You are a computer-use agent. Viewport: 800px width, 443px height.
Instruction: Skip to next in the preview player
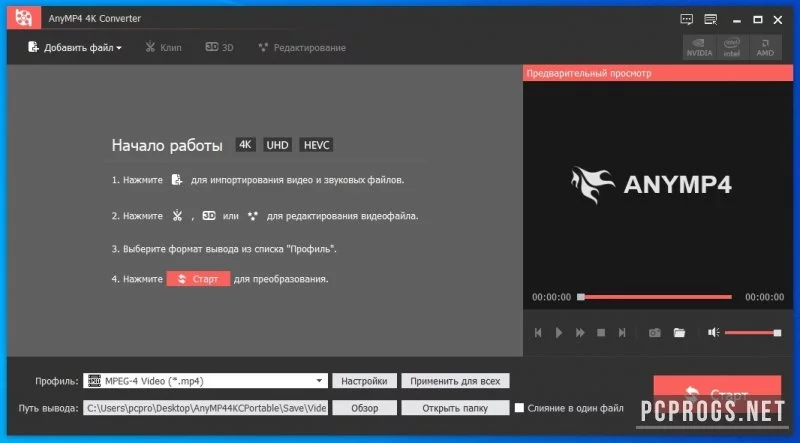click(622, 333)
